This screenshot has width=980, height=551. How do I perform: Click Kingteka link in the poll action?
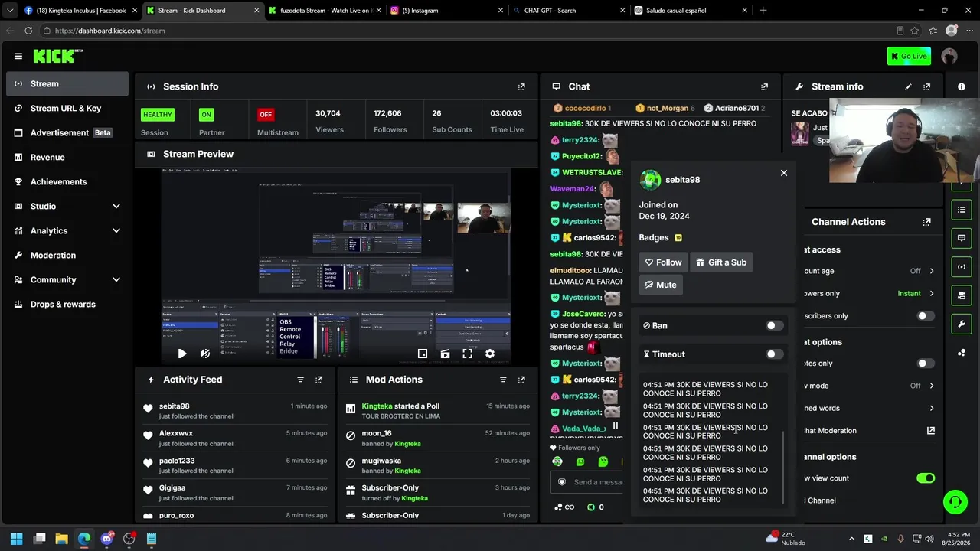[377, 406]
